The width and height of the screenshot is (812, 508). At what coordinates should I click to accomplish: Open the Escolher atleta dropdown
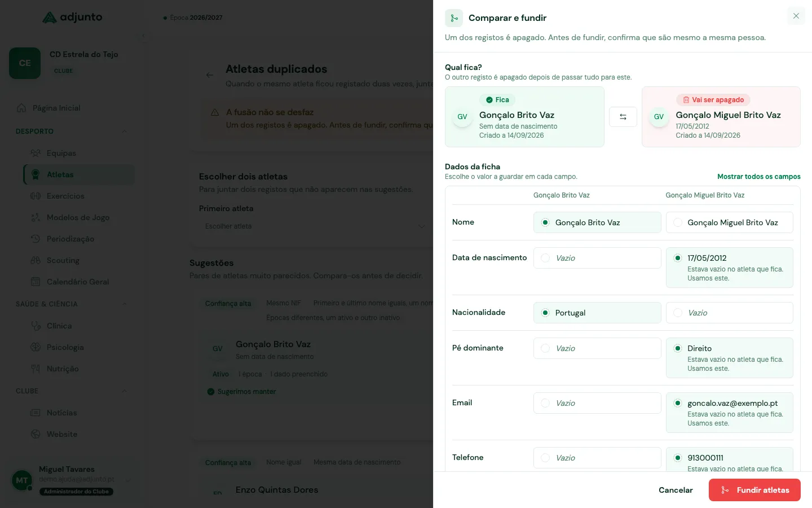tap(316, 226)
